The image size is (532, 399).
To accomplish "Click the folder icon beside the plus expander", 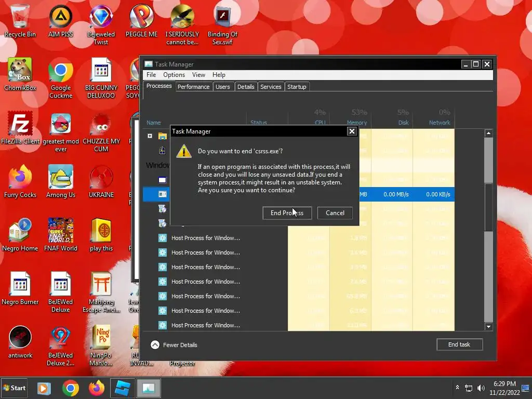I will (162, 136).
